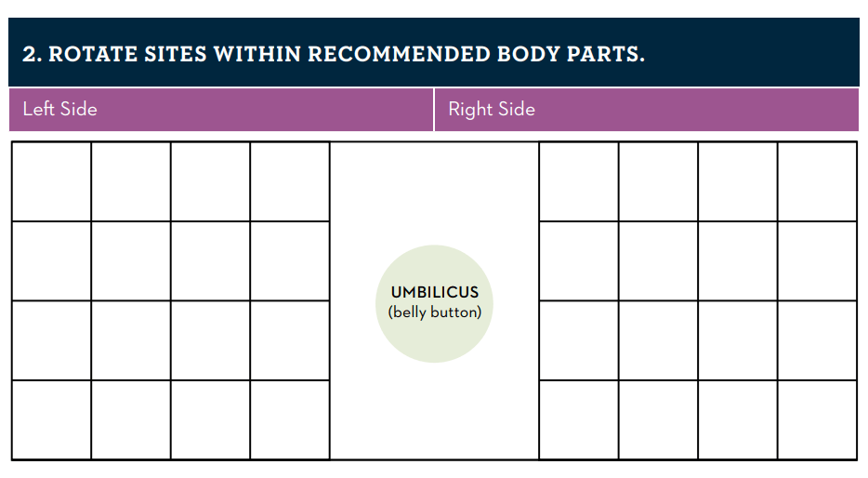Image resolution: width=868 pixels, height=478 pixels.
Task: Click the second-row, second-column left grid box
Action: tap(131, 261)
